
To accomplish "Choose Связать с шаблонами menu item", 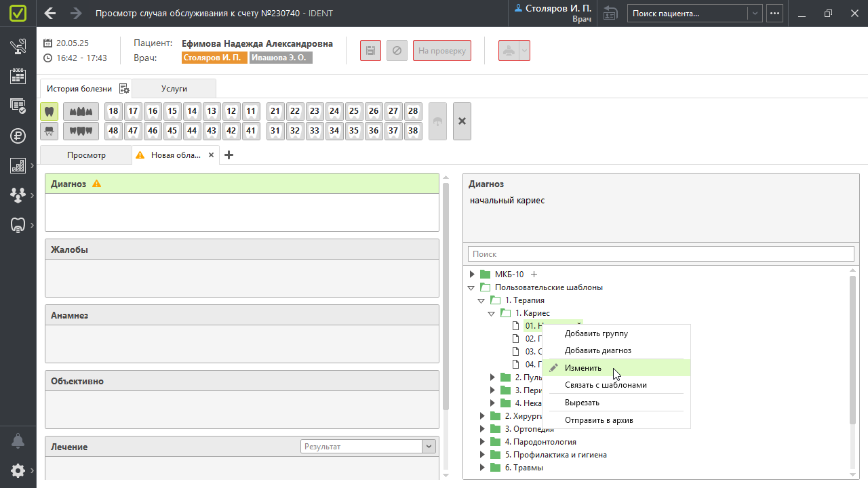I will pos(616,385).
